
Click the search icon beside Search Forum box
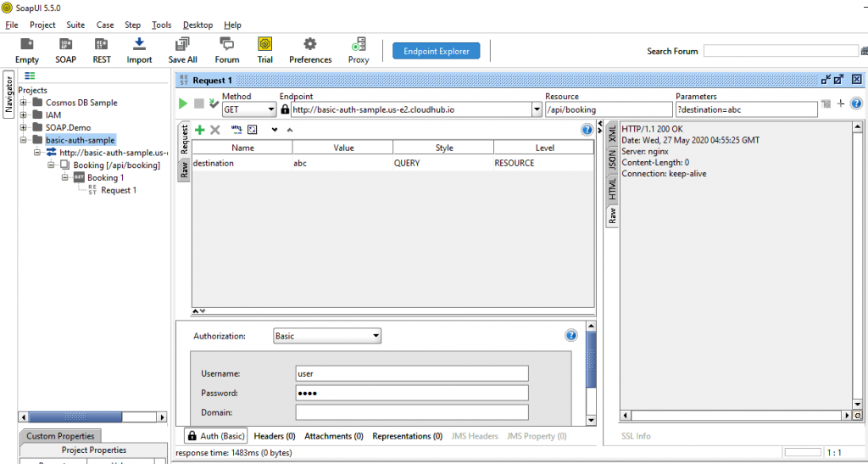pyautogui.click(x=864, y=51)
